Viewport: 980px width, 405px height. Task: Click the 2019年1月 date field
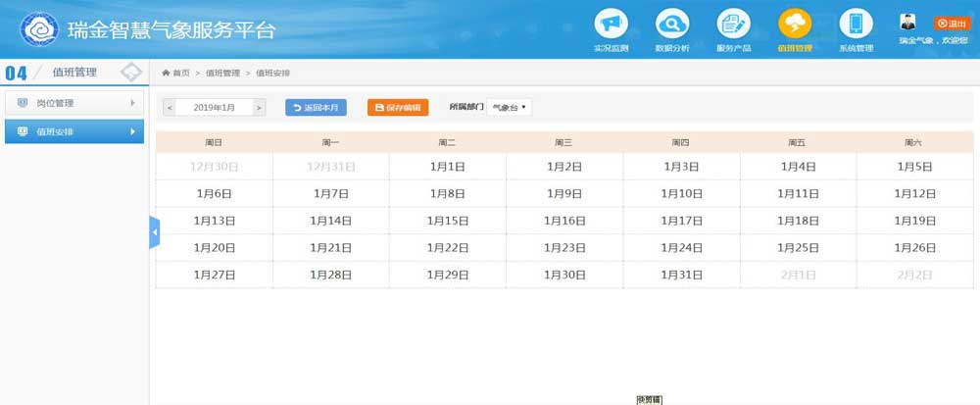[x=215, y=107]
